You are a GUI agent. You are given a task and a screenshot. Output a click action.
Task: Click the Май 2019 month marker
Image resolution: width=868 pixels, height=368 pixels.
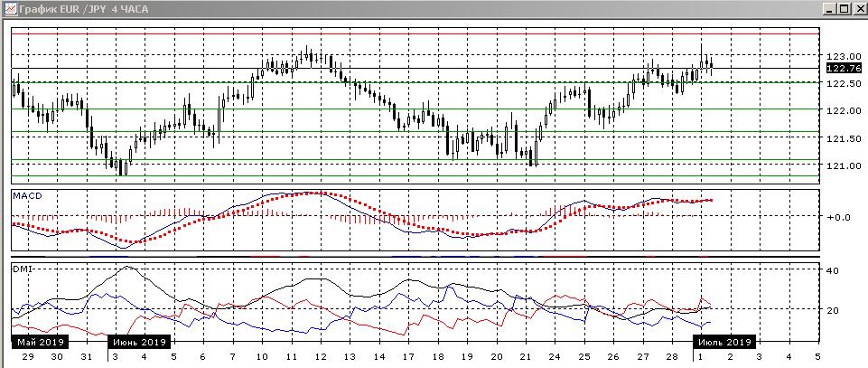click(x=39, y=342)
